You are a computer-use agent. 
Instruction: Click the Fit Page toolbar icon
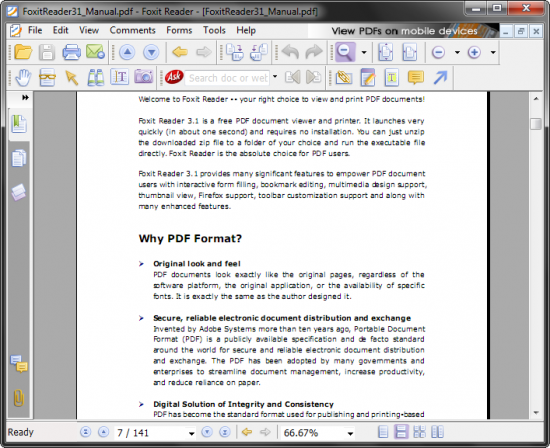click(x=385, y=52)
